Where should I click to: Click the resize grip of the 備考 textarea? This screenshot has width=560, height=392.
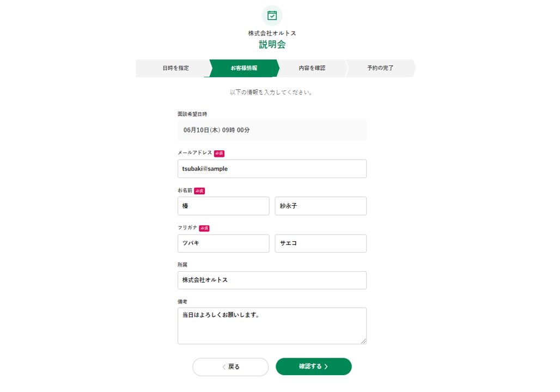coord(363,341)
